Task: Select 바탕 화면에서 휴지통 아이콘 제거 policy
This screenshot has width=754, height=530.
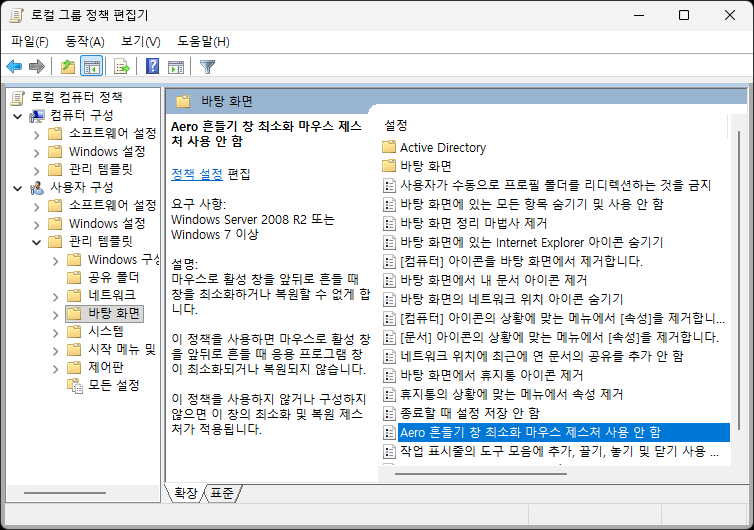Action: pos(491,376)
